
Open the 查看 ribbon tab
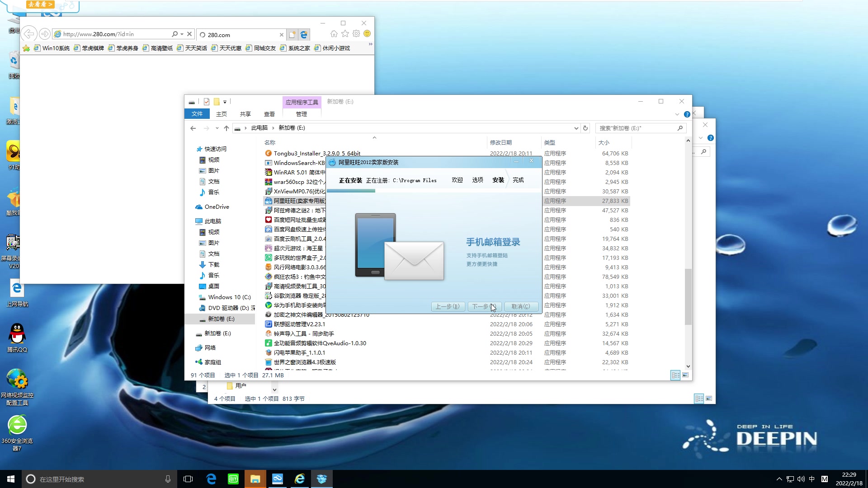click(269, 114)
